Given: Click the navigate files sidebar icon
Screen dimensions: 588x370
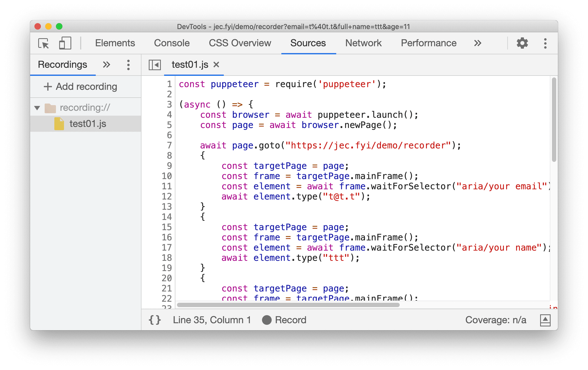Looking at the screenshot, I should pos(155,65).
